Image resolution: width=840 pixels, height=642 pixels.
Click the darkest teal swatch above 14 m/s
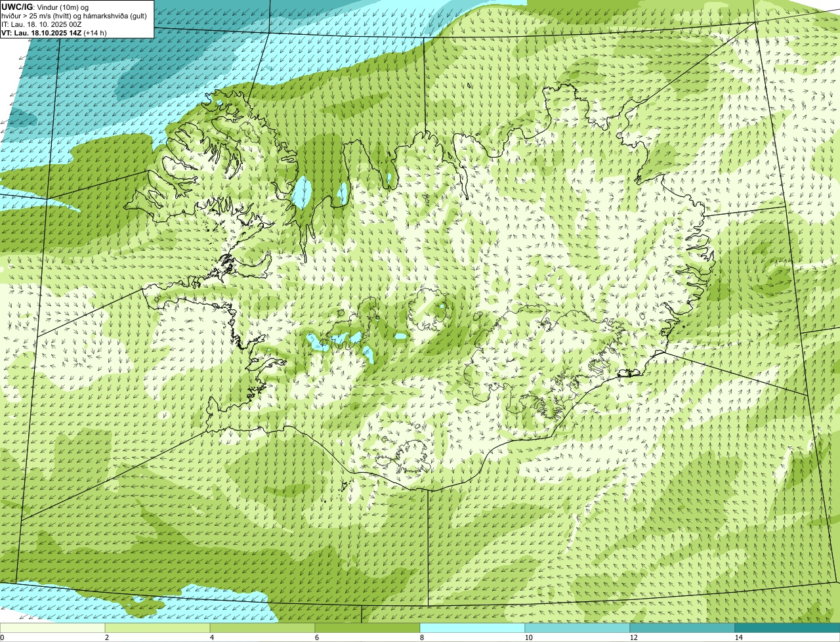pyautogui.click(x=787, y=628)
